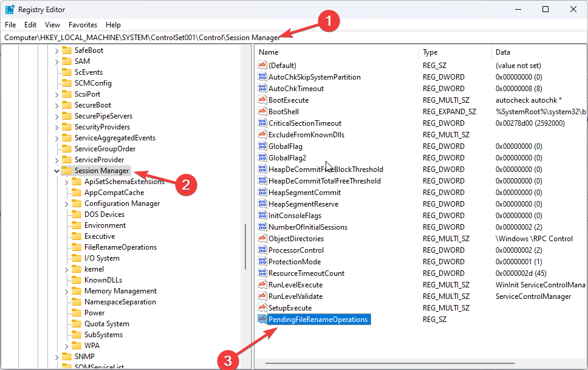Viewport: 588px width, 370px height.
Task: Select the InitConsoleFlags value
Action: (295, 216)
